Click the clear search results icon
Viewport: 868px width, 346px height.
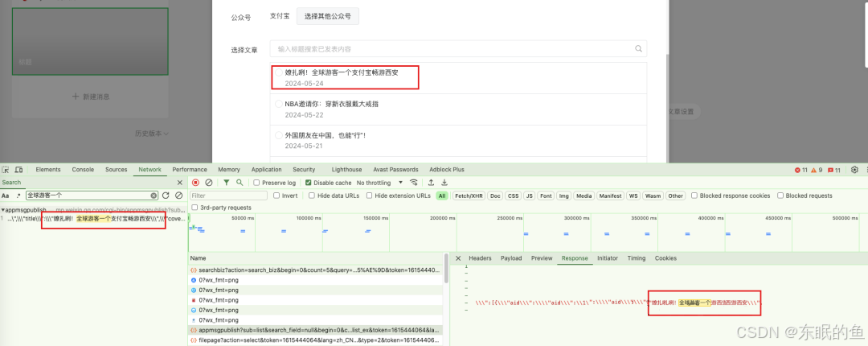(x=178, y=196)
